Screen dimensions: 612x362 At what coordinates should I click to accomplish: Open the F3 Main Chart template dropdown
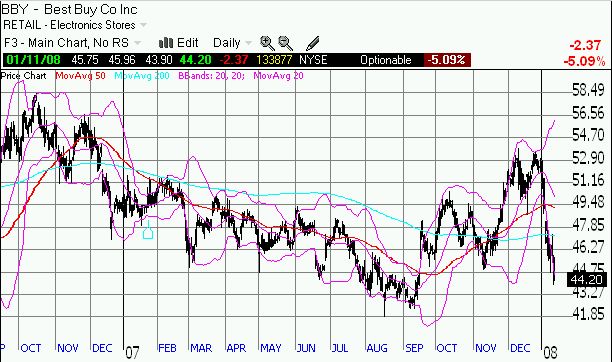click(72, 43)
